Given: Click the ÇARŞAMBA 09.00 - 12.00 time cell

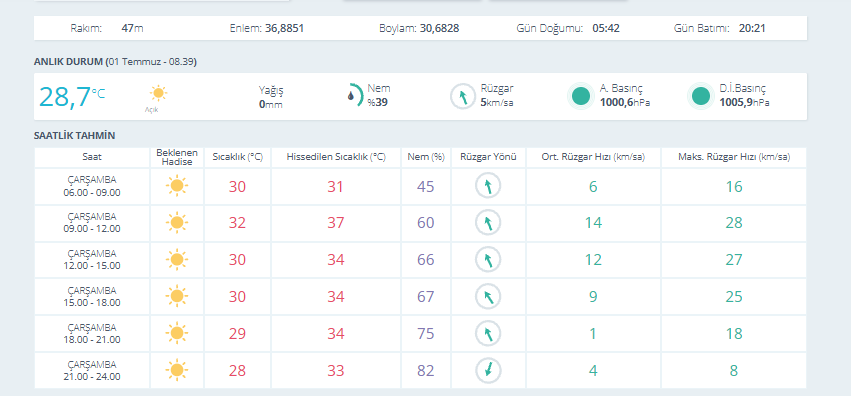Looking at the screenshot, I should click(92, 223).
